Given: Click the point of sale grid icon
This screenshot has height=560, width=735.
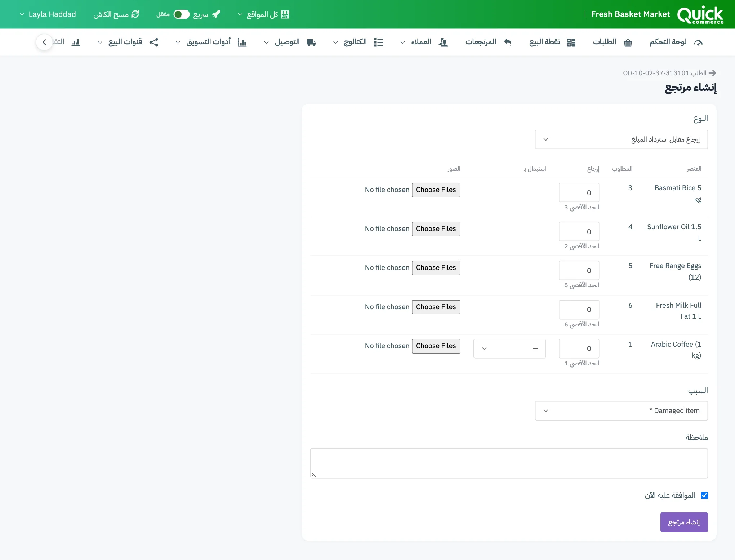Looking at the screenshot, I should [x=571, y=43].
